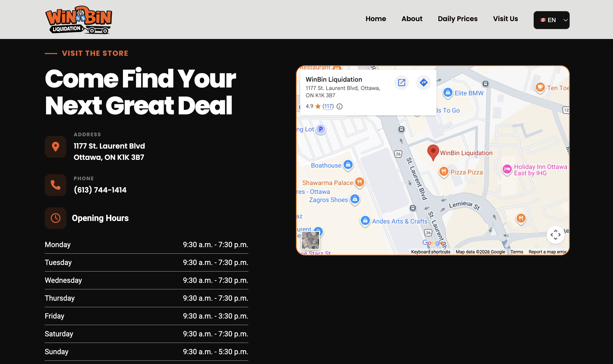Click the Tuesday row label

click(x=58, y=262)
